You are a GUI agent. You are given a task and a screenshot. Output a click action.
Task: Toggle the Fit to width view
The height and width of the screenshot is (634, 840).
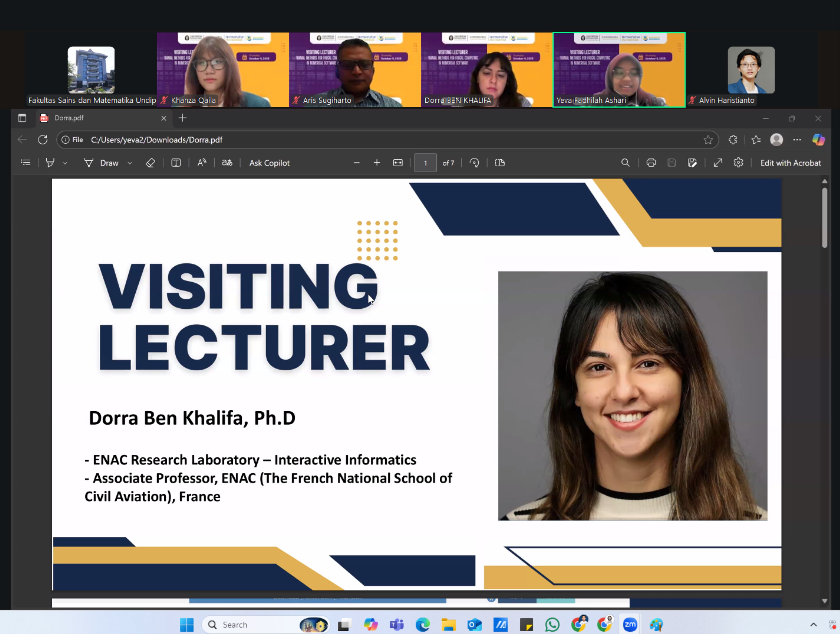click(x=398, y=163)
